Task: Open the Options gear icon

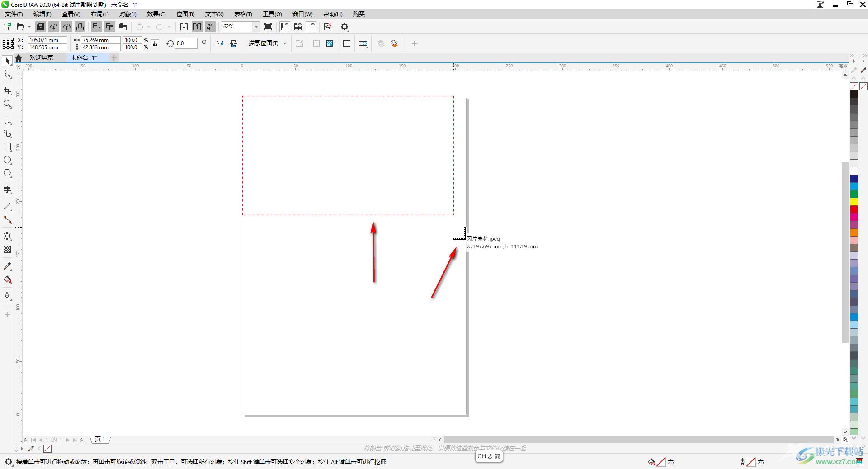Action: pyautogui.click(x=345, y=27)
